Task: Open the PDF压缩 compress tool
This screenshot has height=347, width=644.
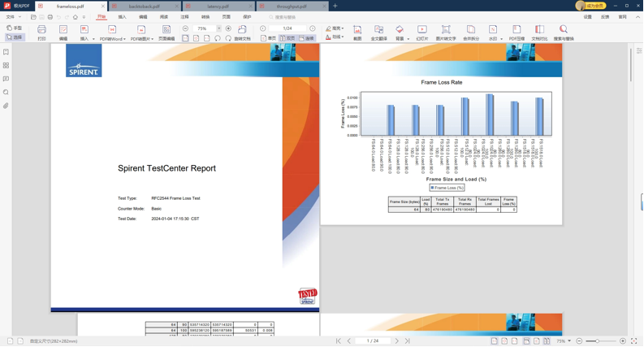Action: (516, 33)
